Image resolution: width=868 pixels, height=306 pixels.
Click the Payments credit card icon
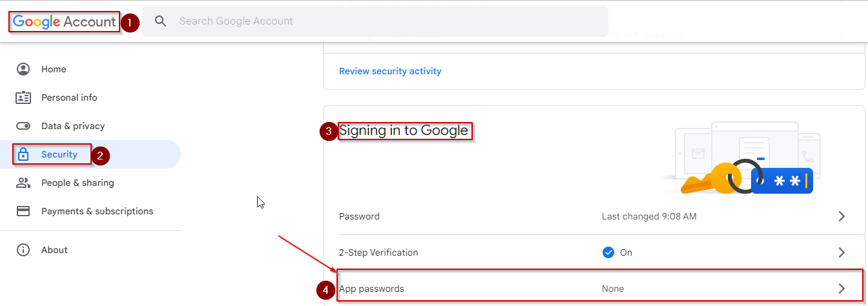tap(23, 211)
